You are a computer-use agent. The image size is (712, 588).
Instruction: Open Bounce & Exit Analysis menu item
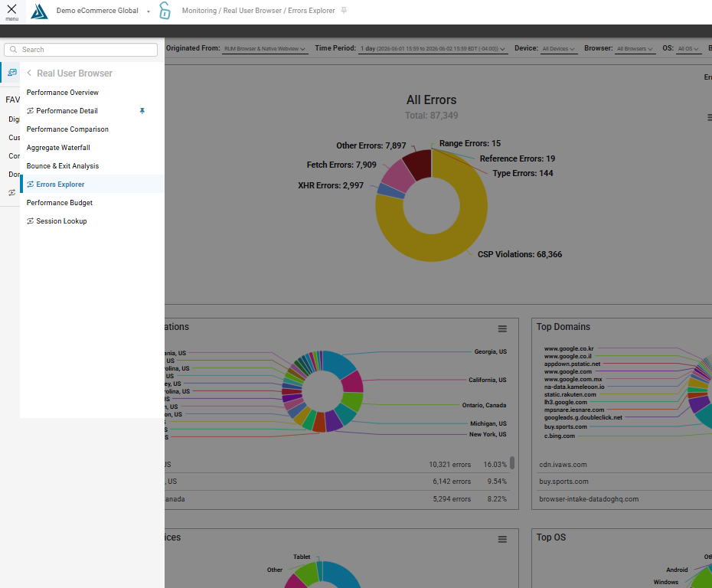pos(92,165)
